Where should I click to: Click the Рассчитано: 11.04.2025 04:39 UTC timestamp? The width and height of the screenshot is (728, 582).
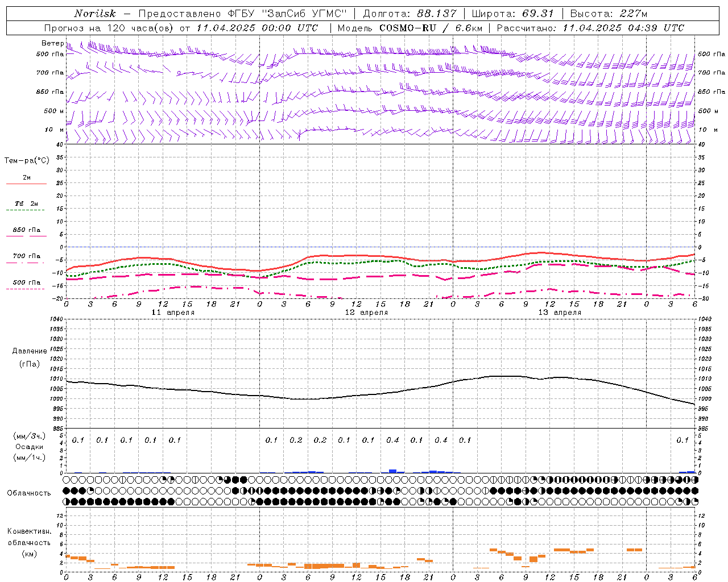point(590,28)
